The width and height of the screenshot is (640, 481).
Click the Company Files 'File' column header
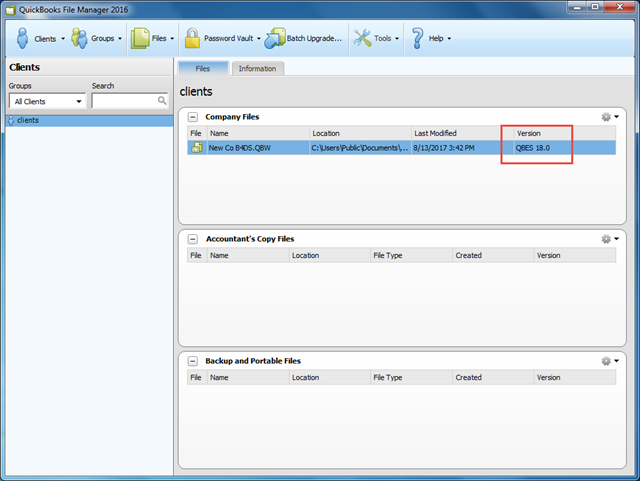click(x=197, y=133)
